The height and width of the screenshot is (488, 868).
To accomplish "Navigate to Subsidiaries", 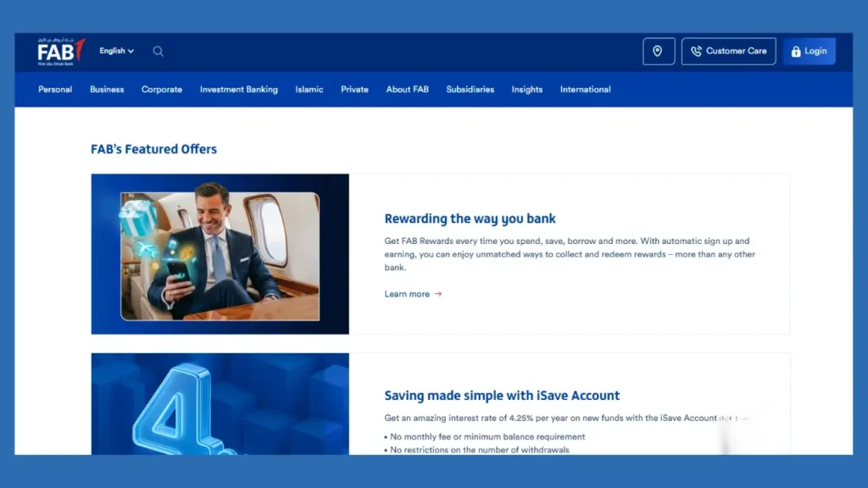I will 470,90.
